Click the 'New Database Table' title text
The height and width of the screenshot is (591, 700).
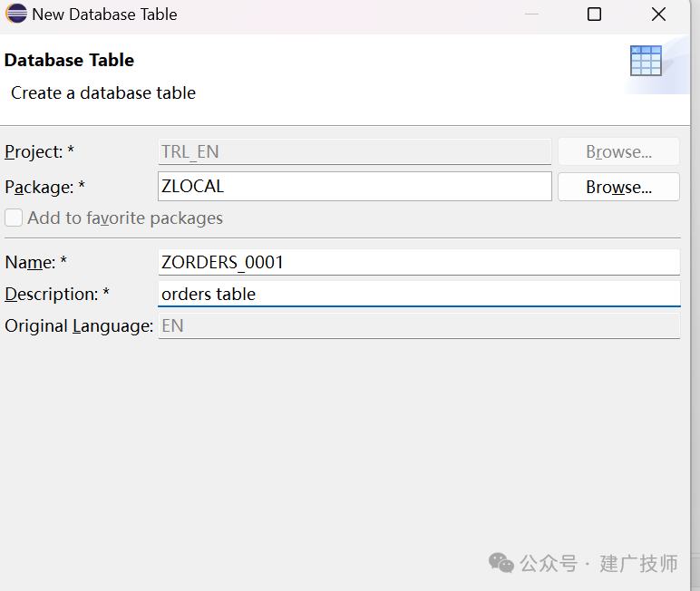[104, 15]
